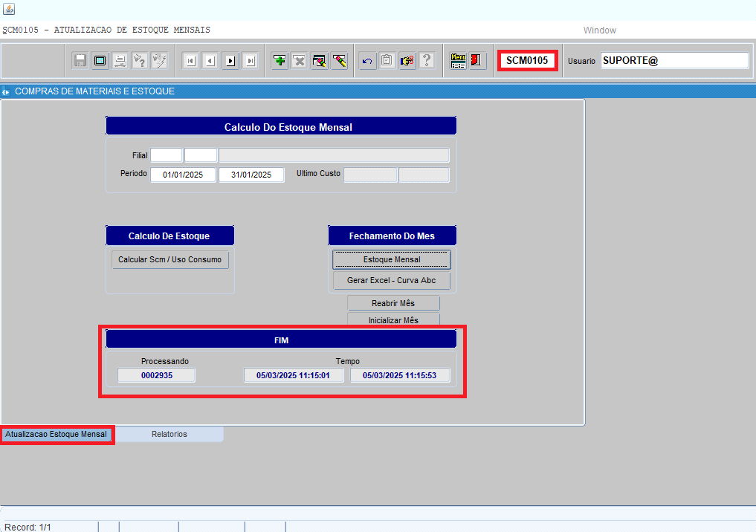Click the start time 05/03/2025 11:15:01
Viewport: 756px width, 532px height.
293,375
